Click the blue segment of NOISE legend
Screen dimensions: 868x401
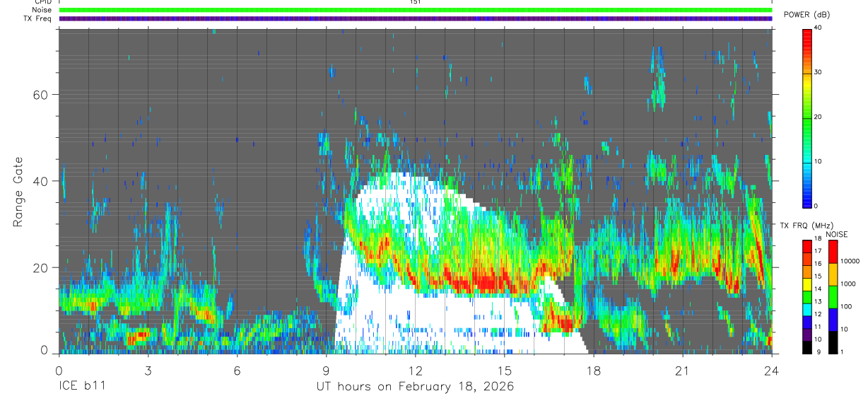click(833, 320)
